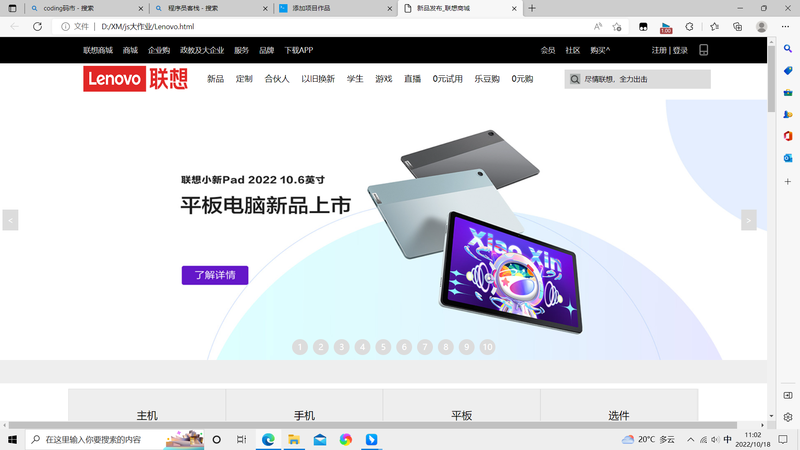Viewport: 800px width, 450px height.
Task: Switch to the coding码市 search tab
Action: tap(85, 8)
